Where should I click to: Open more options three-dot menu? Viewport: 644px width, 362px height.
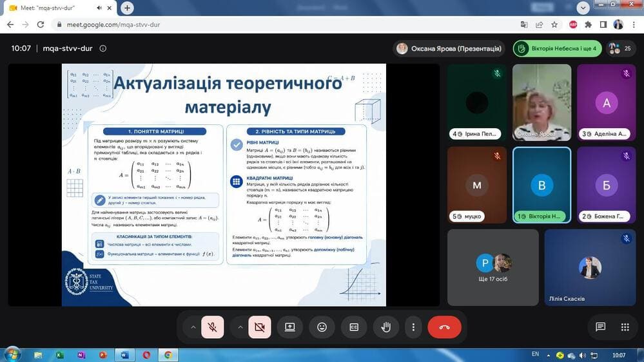[413, 327]
